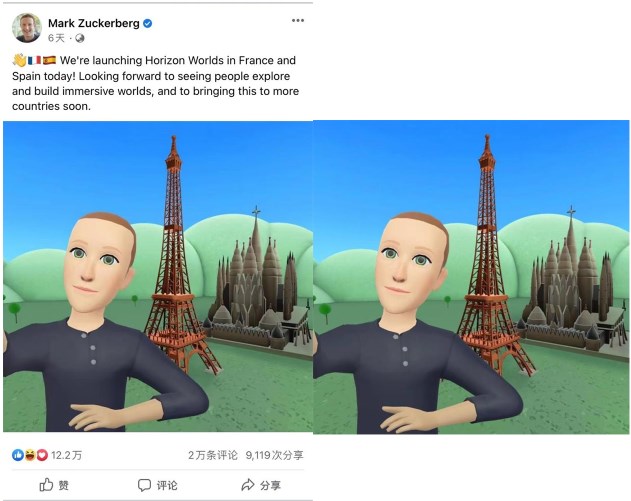Open Mark Zuckerberg profile name link
631x501 pixels.
click(94, 23)
